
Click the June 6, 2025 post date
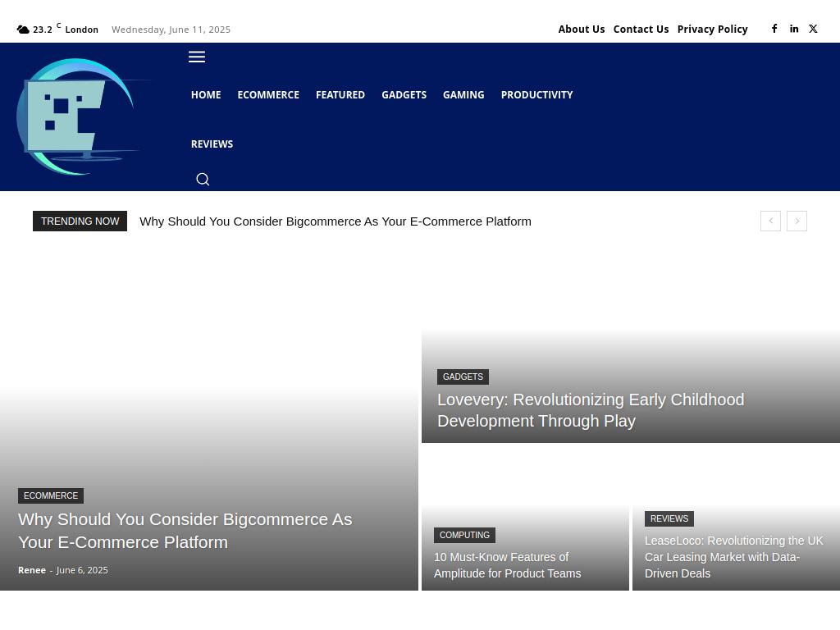pos(82,570)
